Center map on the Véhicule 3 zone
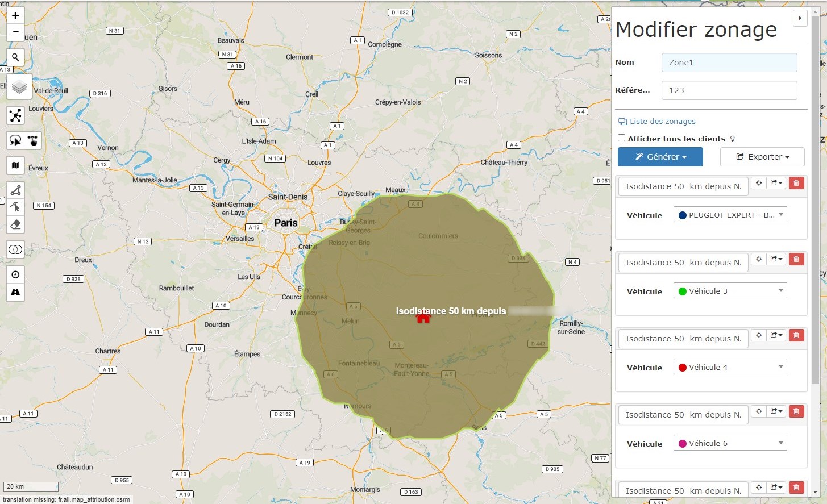827x504 pixels. coord(759,259)
